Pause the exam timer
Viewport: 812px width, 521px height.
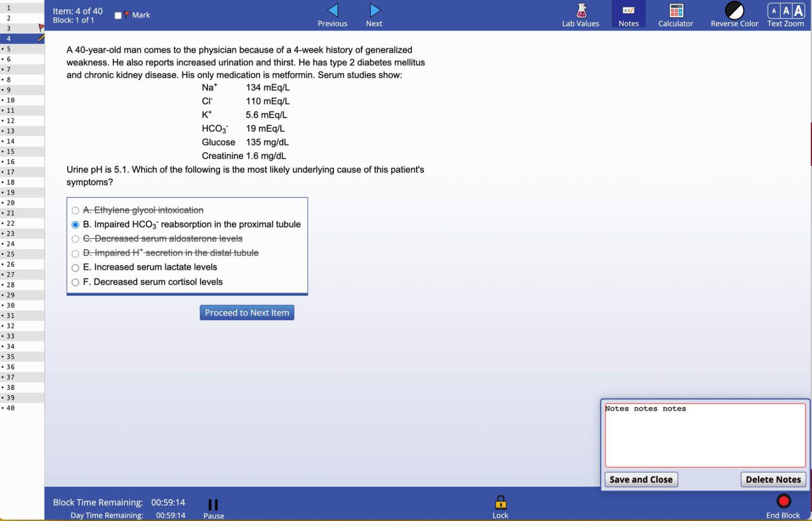point(213,505)
